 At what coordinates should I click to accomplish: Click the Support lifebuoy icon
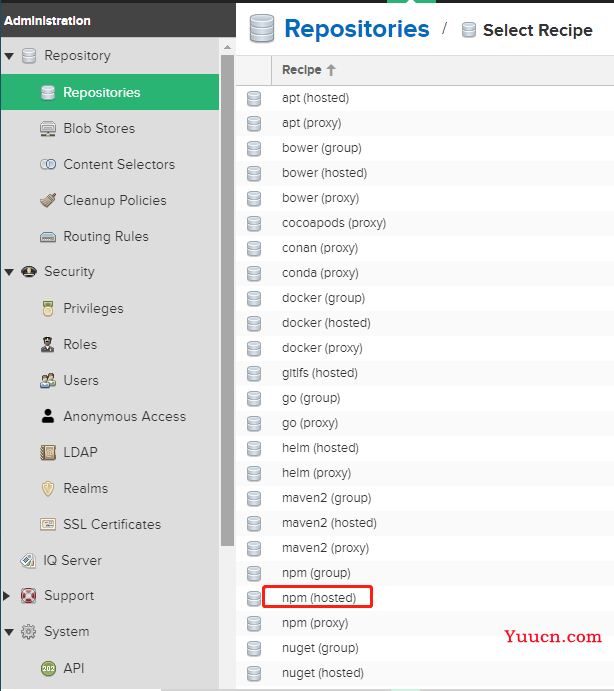tap(29, 596)
